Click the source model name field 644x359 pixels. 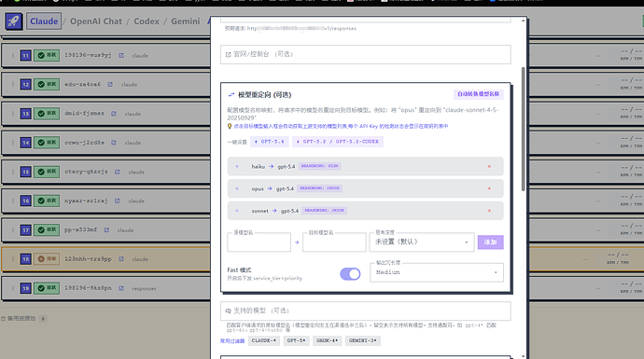259,242
